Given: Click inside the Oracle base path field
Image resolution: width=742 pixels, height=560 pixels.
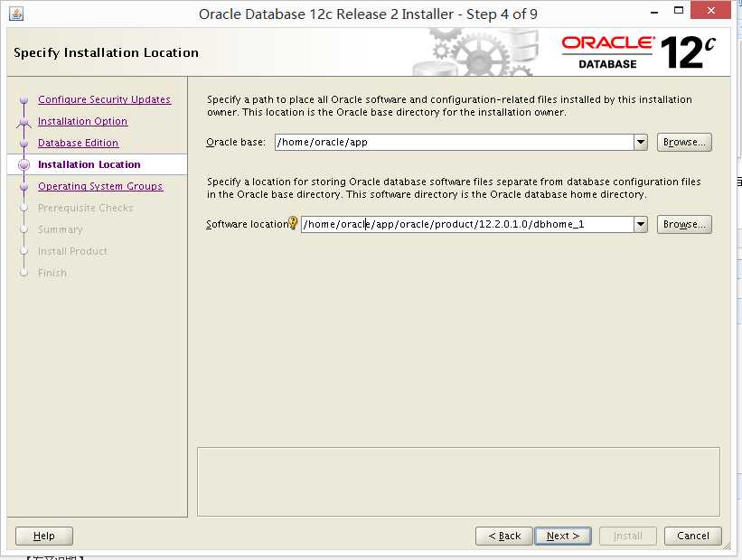Looking at the screenshot, I should coord(455,142).
